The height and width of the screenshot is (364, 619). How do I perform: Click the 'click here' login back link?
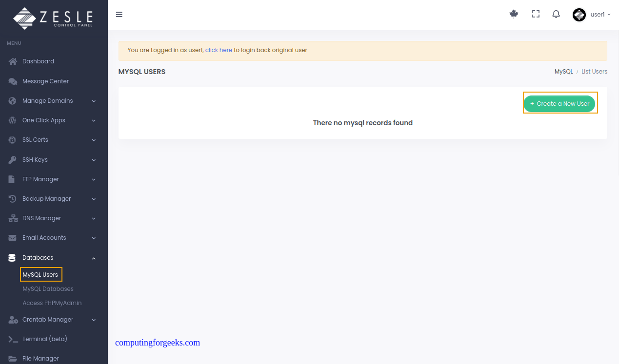219,50
